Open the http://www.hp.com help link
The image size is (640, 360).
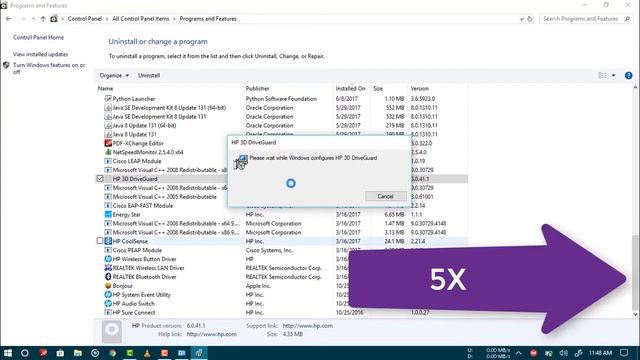pos(211,334)
